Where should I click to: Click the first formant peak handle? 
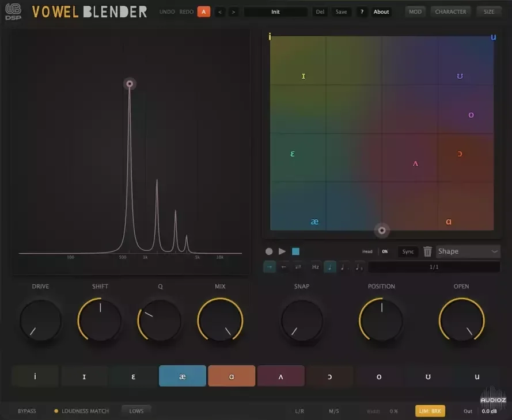click(130, 84)
